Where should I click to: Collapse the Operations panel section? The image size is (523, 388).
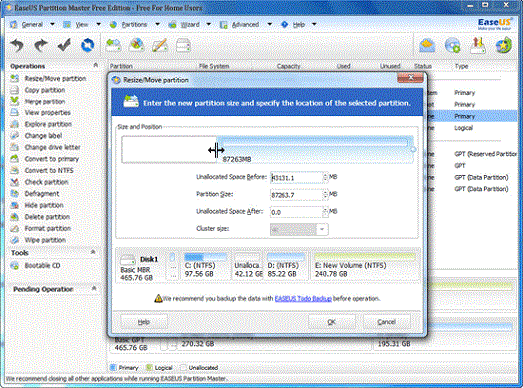pyautogui.click(x=95, y=65)
